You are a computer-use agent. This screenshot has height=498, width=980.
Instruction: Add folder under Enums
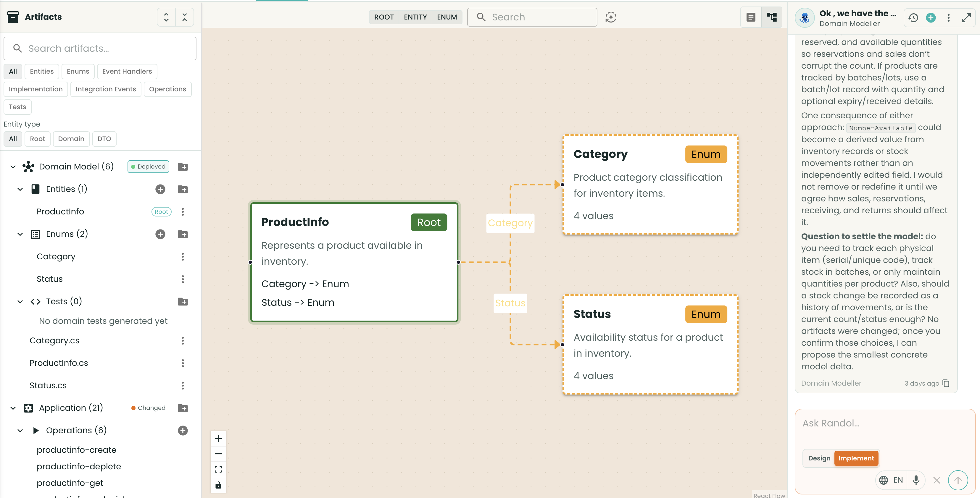pyautogui.click(x=183, y=234)
